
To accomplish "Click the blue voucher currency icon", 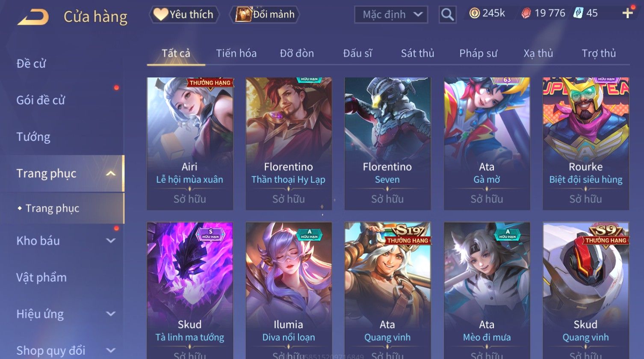I will pos(578,13).
